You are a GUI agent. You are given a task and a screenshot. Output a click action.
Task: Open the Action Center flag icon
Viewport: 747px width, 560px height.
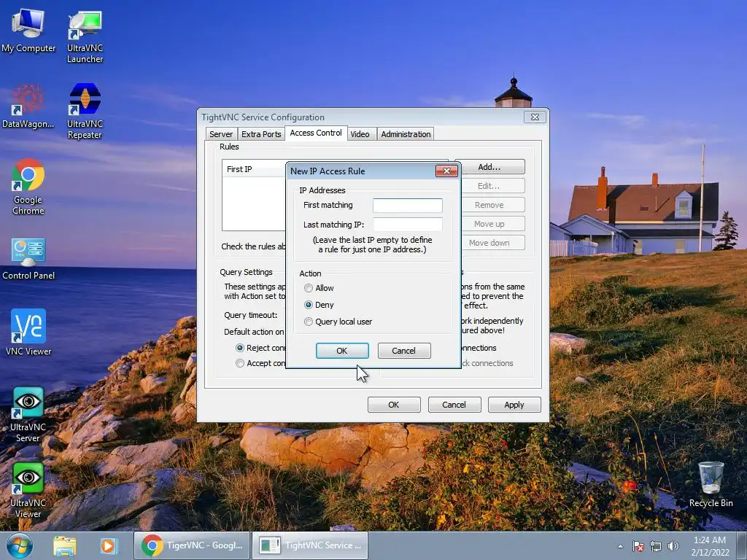pyautogui.click(x=638, y=546)
